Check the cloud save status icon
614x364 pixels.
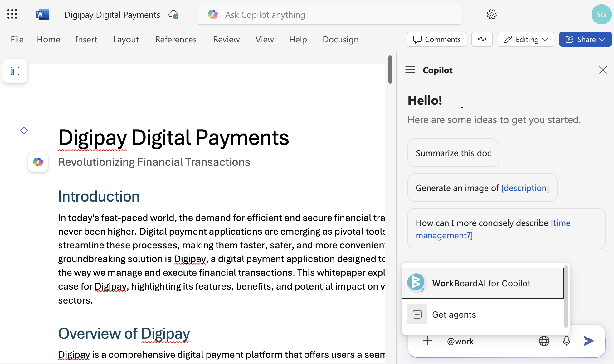pyautogui.click(x=173, y=14)
